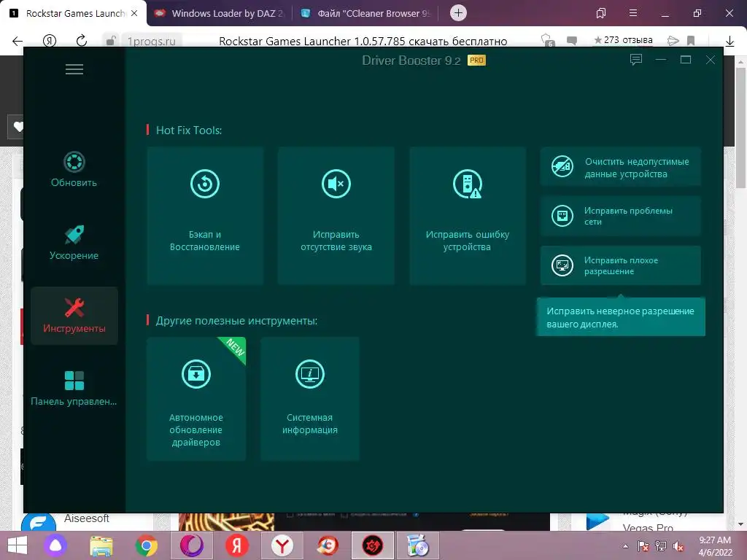Open a new browser tab
The height and width of the screenshot is (560, 747).
[x=458, y=13]
